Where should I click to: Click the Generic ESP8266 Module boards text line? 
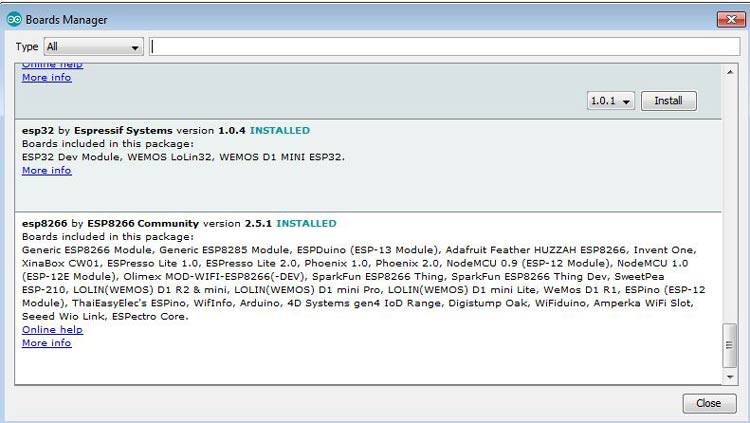point(359,250)
